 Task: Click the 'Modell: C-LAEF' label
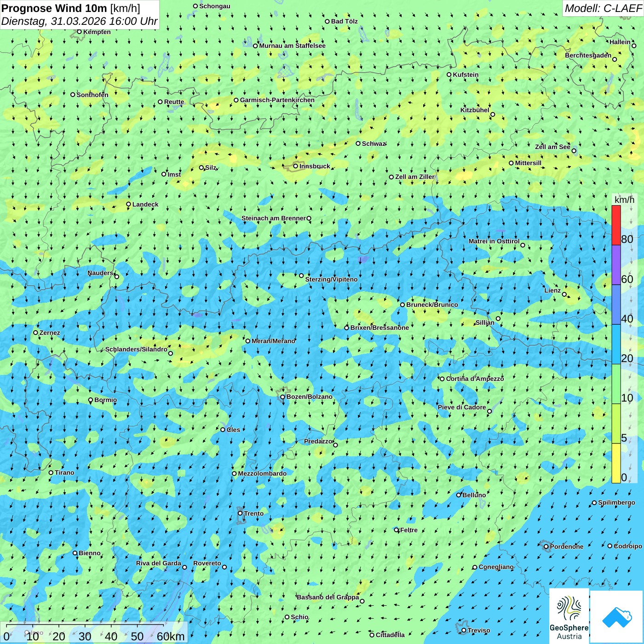(603, 8)
